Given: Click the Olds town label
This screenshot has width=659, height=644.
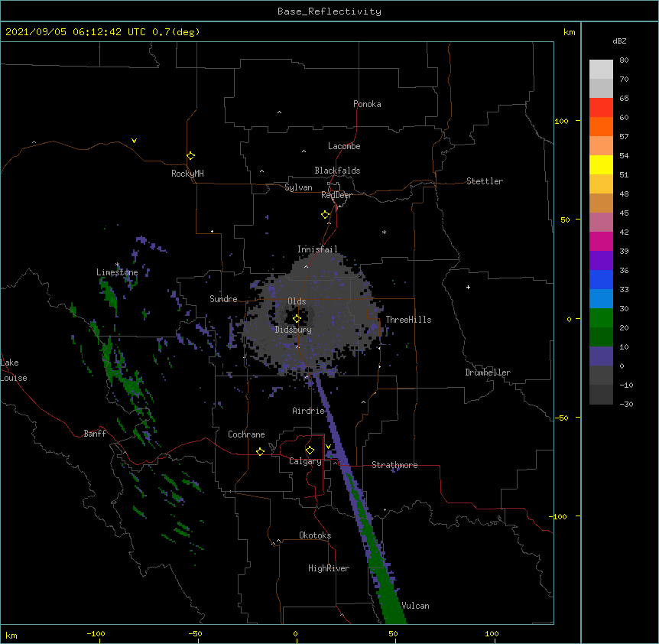Looking at the screenshot, I should pyautogui.click(x=297, y=301).
